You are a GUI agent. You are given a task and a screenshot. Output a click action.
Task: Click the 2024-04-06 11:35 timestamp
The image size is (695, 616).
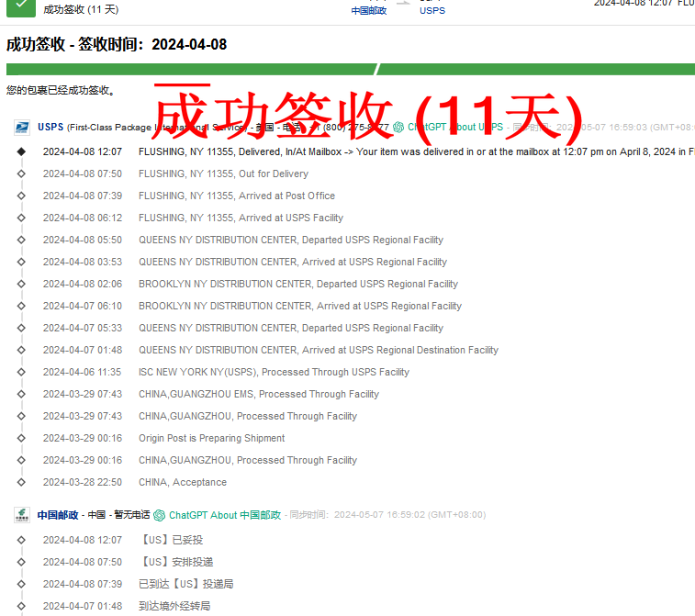pos(82,372)
